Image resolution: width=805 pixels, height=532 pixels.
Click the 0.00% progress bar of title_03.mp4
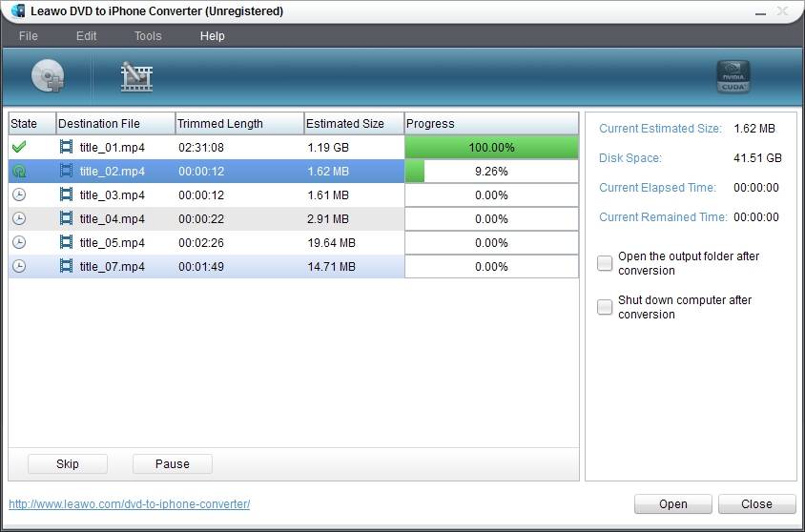[491, 194]
